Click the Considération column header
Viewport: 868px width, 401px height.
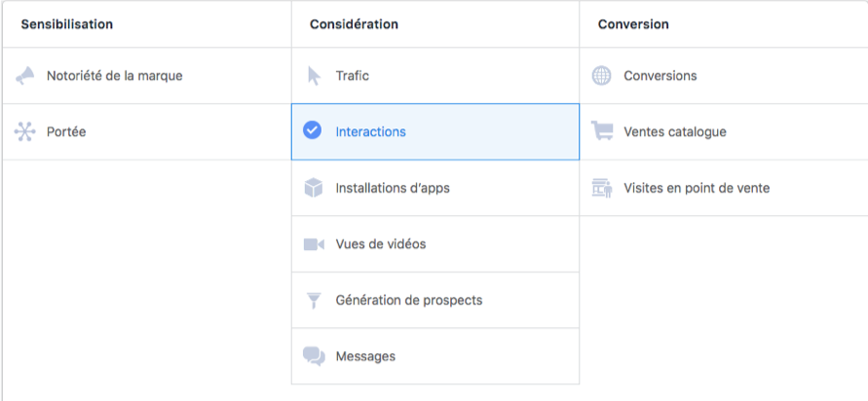click(354, 24)
